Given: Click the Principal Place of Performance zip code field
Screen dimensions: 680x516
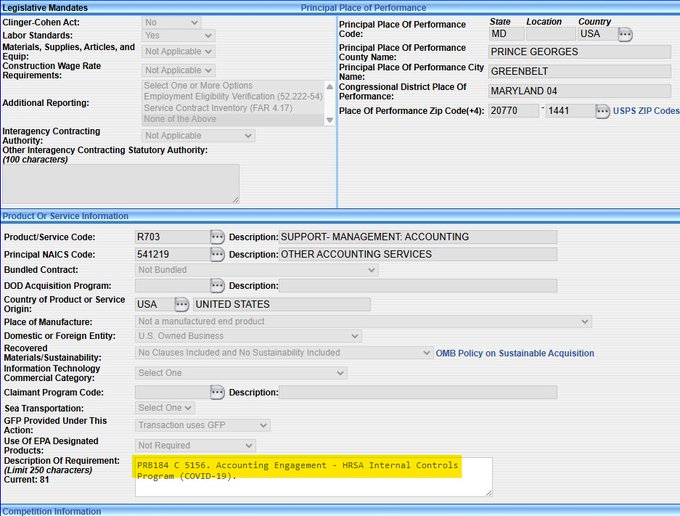Looking at the screenshot, I should coord(514,111).
